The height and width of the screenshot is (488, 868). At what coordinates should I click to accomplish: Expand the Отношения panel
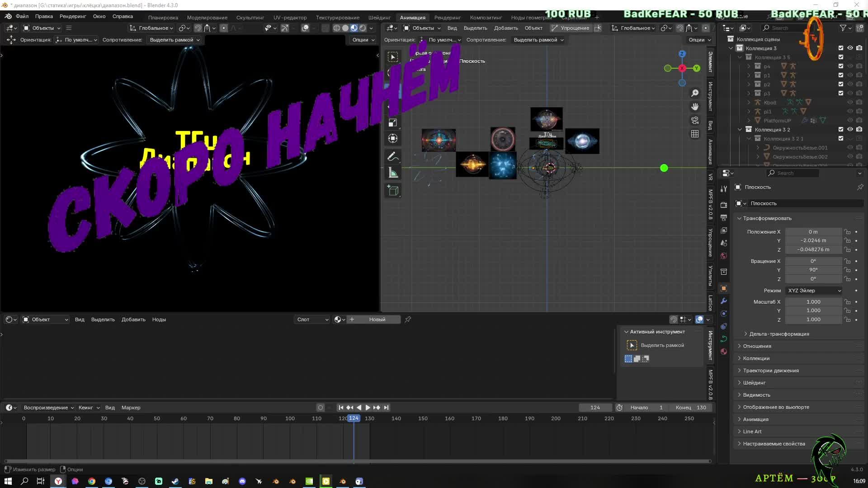point(757,346)
